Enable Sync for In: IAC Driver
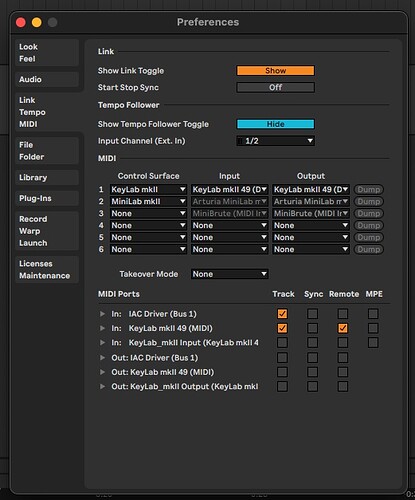 click(x=313, y=314)
